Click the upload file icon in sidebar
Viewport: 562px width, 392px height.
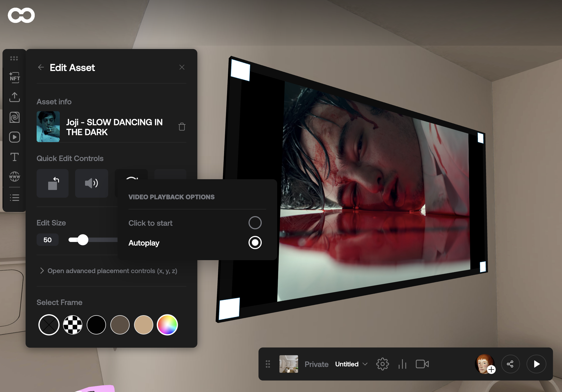pos(15,97)
